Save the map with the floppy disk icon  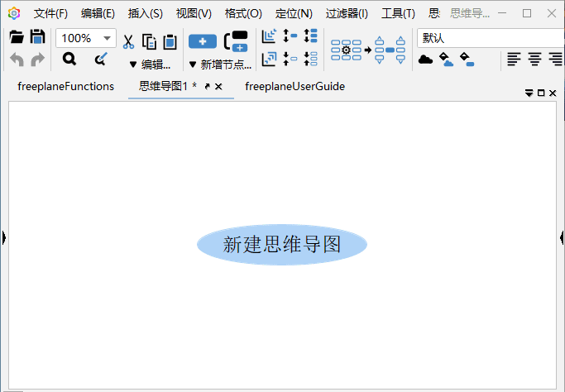coord(37,36)
